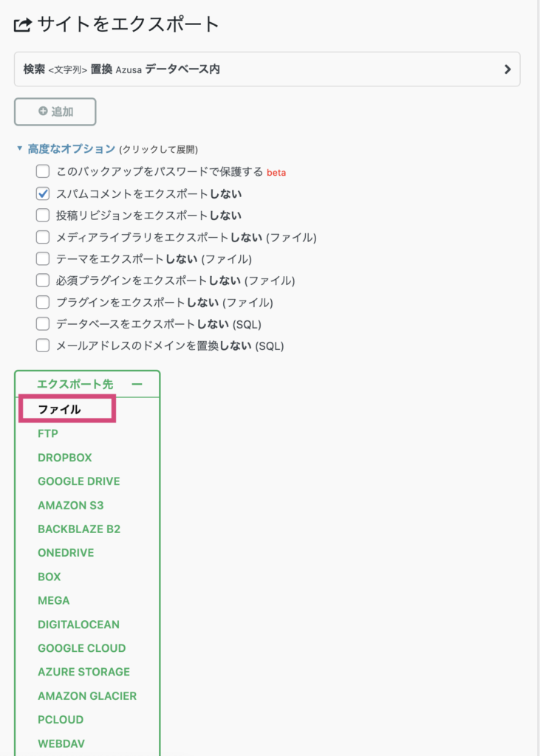Choose the FTP export destination

click(x=48, y=433)
